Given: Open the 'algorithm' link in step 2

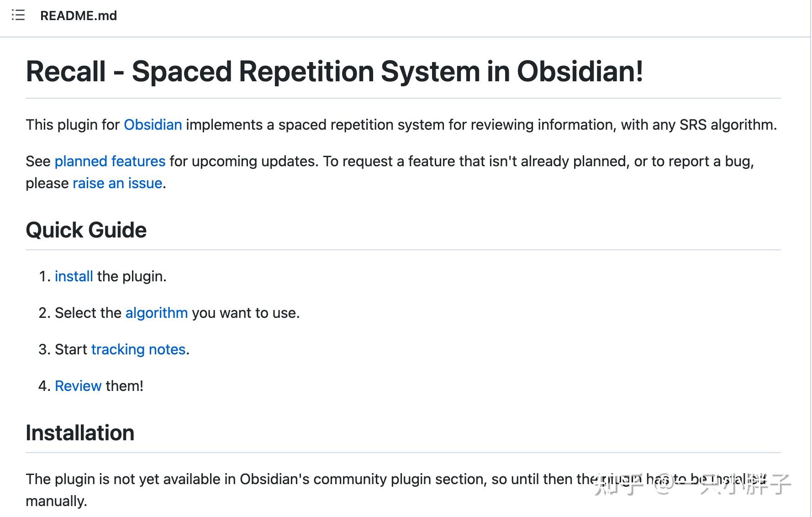Looking at the screenshot, I should tap(156, 313).
